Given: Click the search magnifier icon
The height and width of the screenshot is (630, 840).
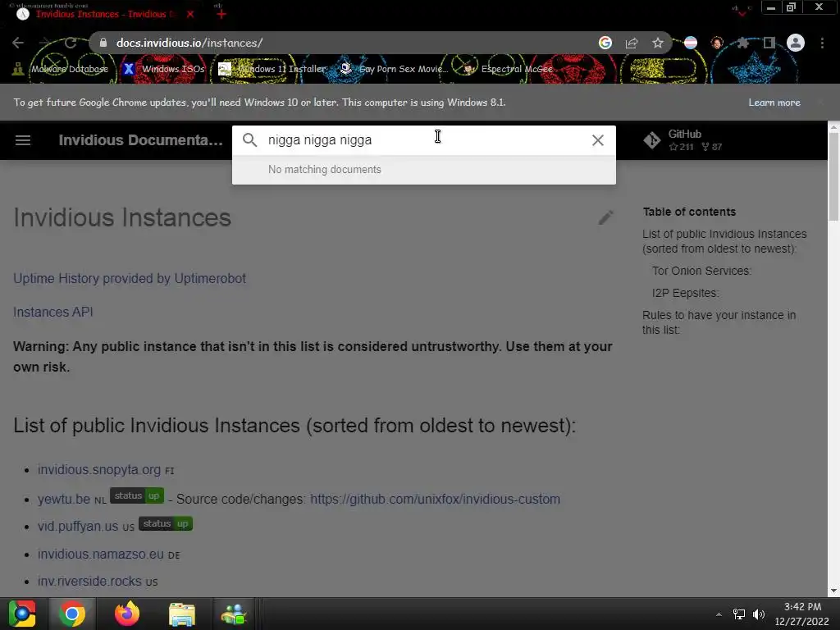Looking at the screenshot, I should click(249, 140).
